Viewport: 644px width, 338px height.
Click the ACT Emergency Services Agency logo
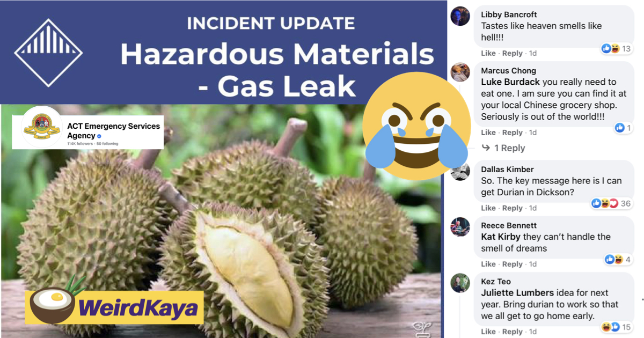coord(42,127)
